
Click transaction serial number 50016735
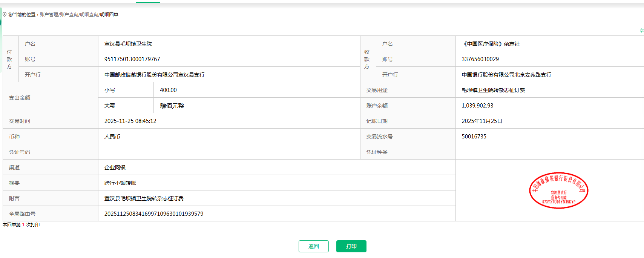tap(474, 137)
